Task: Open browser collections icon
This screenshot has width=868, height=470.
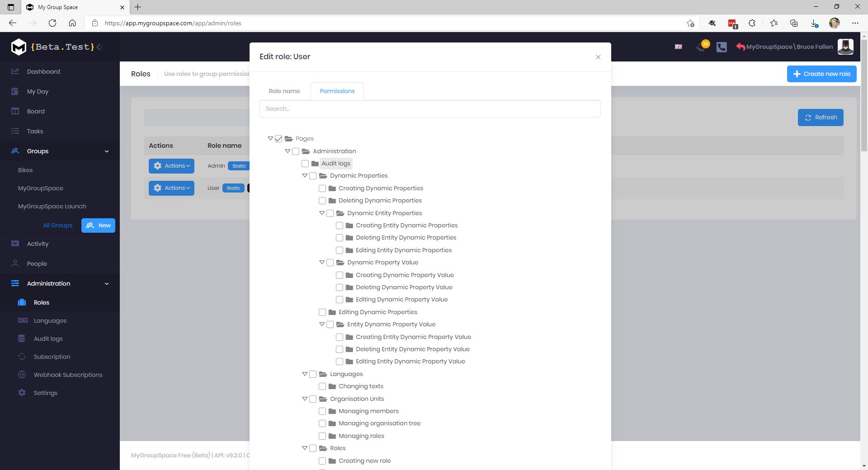Action: (x=794, y=23)
